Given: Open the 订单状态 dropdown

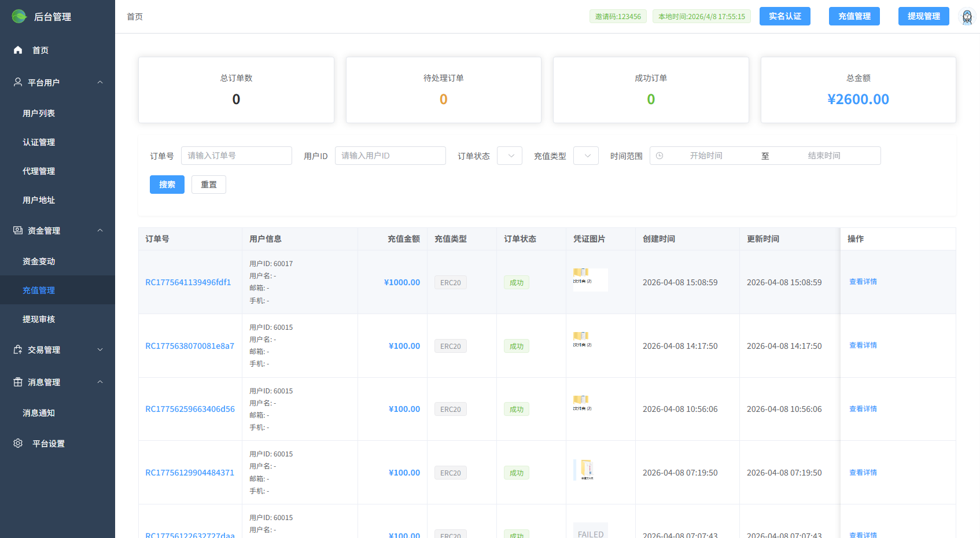Looking at the screenshot, I should 509,155.
